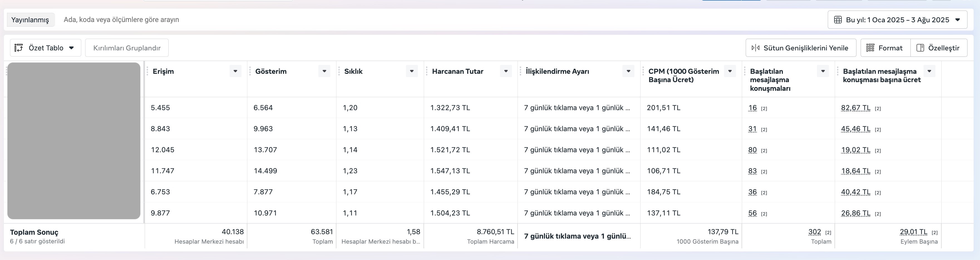Grab the drag handle beside Gösterim header
The image size is (980, 260).
click(x=250, y=71)
